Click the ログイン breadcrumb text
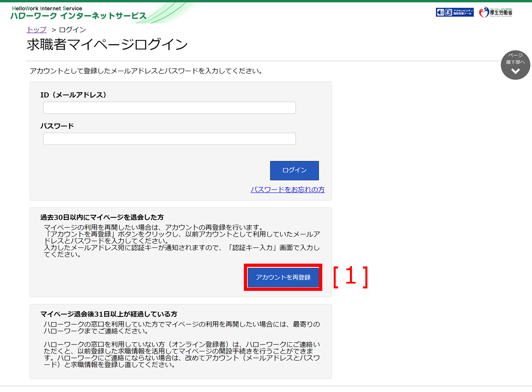This screenshot has height=392, width=532. (x=72, y=30)
